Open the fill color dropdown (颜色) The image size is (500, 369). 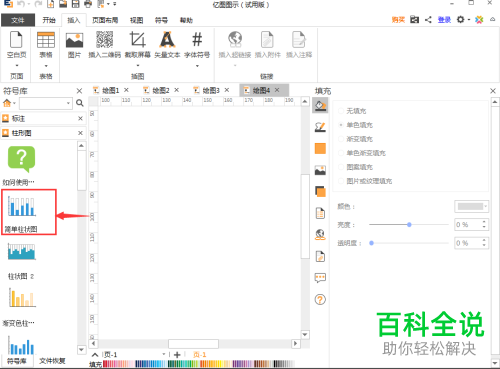pos(472,207)
